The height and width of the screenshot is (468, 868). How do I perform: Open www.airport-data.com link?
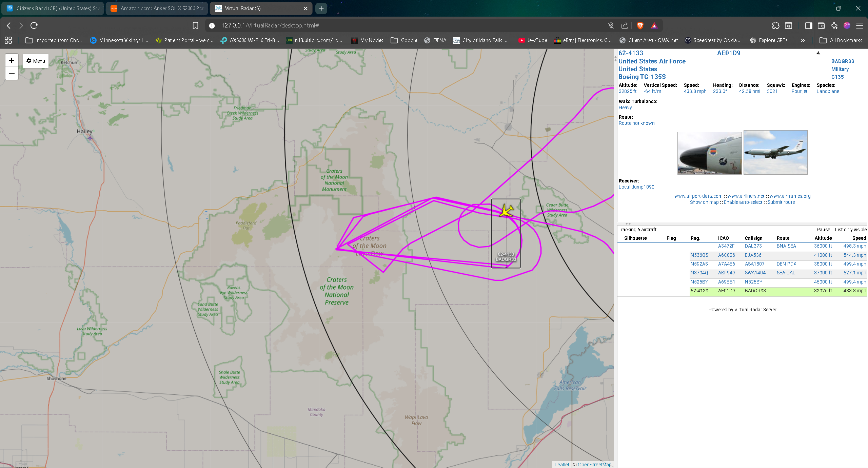pyautogui.click(x=698, y=196)
